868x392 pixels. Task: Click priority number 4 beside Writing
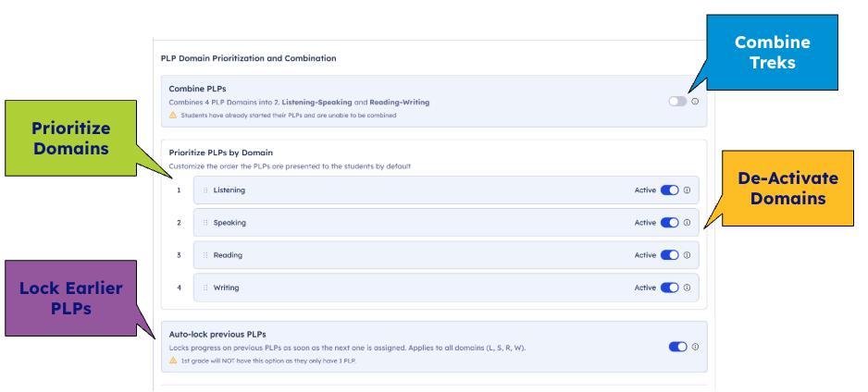point(179,288)
